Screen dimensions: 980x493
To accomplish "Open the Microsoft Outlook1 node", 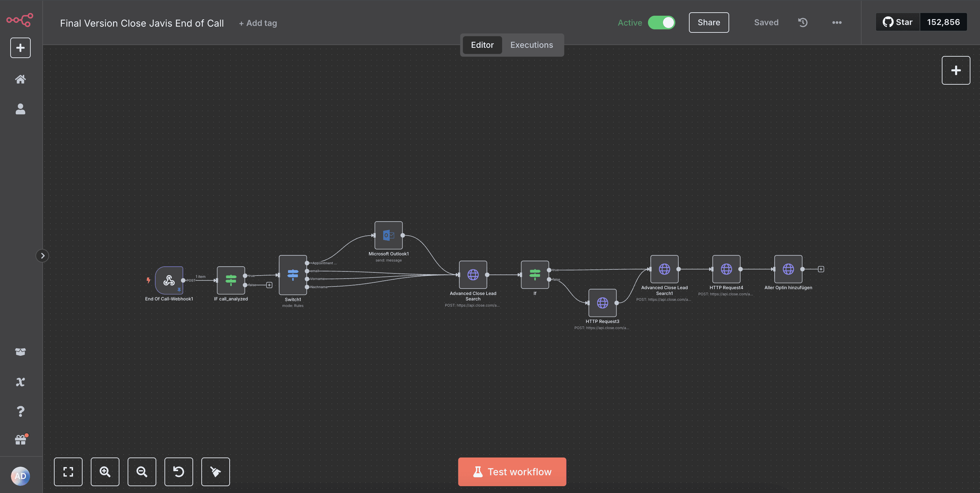I will (388, 235).
